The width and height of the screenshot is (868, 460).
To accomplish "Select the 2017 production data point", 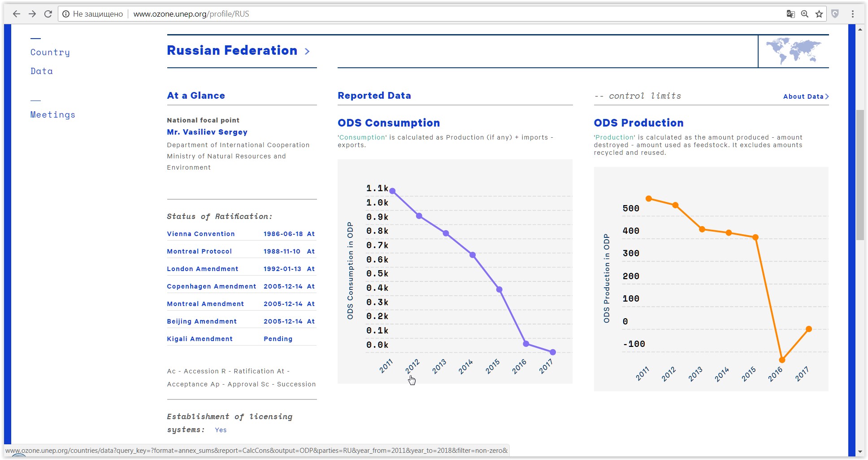I will pos(809,329).
